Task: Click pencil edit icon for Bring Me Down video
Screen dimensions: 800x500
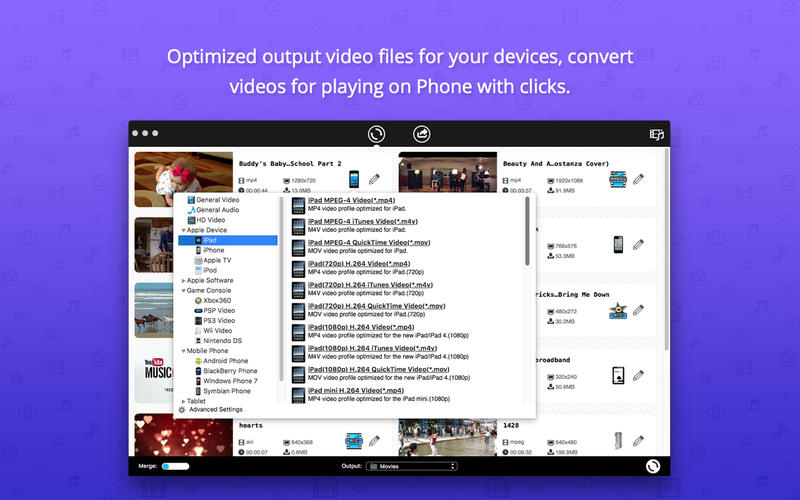Action: click(x=638, y=310)
